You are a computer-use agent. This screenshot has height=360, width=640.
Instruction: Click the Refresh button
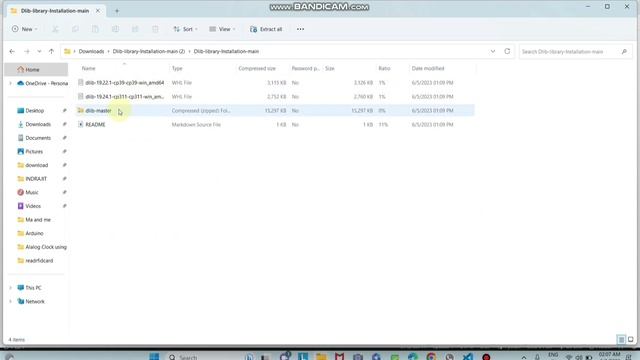[x=507, y=51]
